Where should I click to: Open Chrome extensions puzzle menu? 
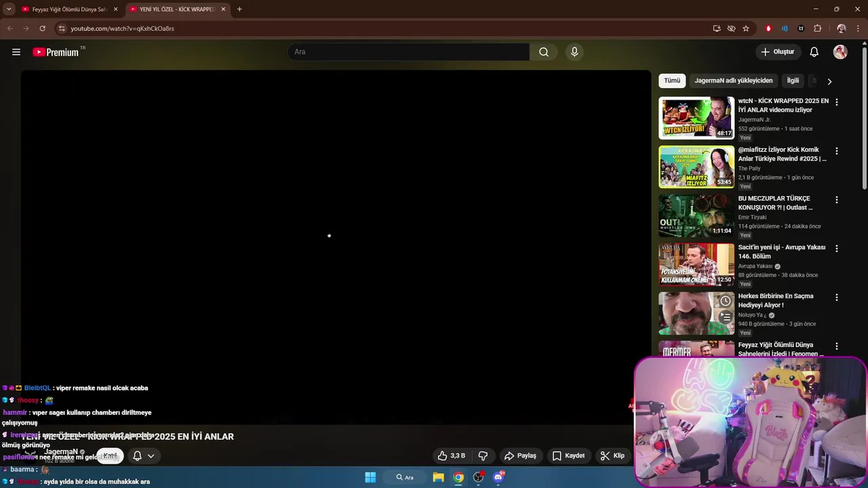coord(817,28)
